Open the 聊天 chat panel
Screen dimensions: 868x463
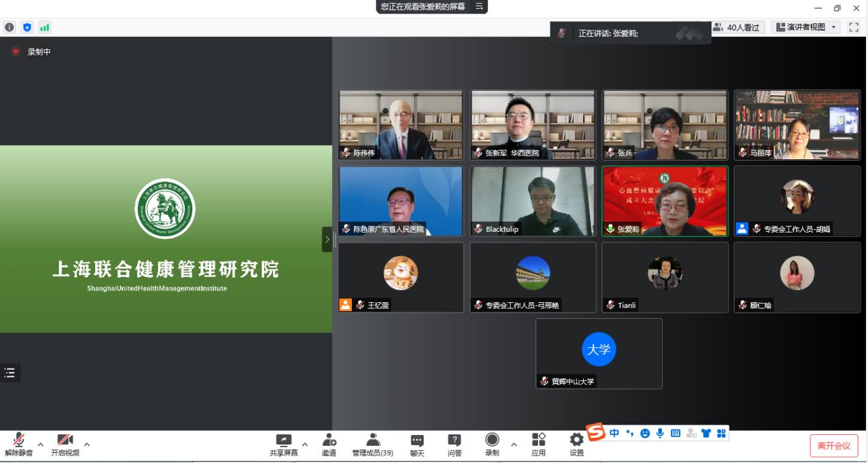click(417, 445)
